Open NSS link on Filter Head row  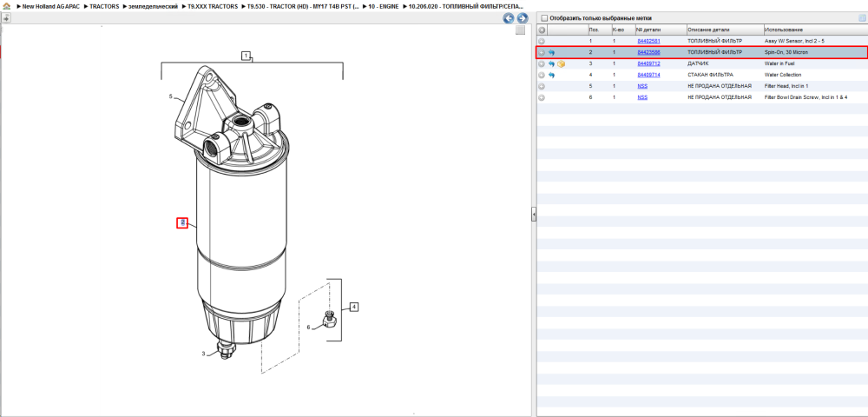[642, 86]
